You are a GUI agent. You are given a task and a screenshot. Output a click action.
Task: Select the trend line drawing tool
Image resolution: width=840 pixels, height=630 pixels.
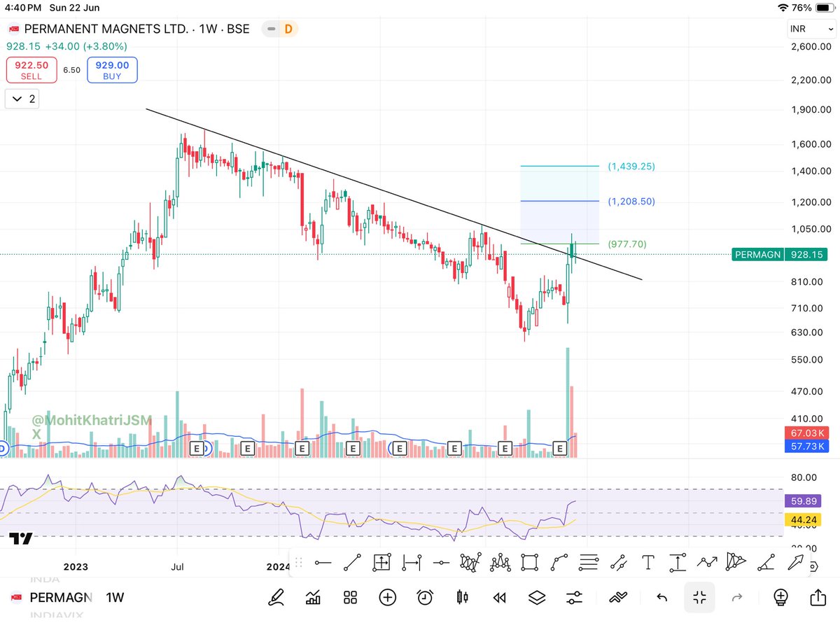[x=352, y=562]
